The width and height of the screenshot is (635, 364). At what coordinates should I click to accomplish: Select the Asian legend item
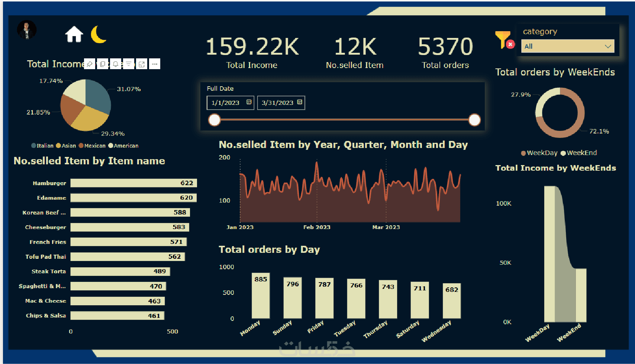(66, 146)
